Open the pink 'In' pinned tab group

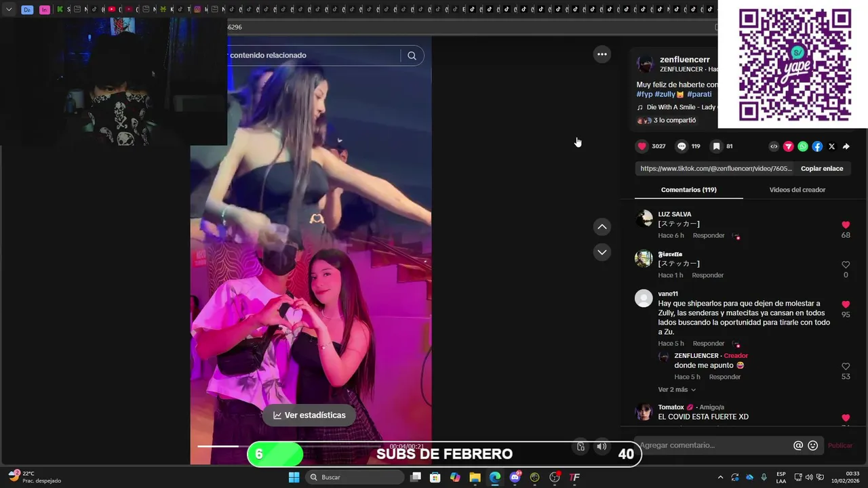click(x=44, y=9)
